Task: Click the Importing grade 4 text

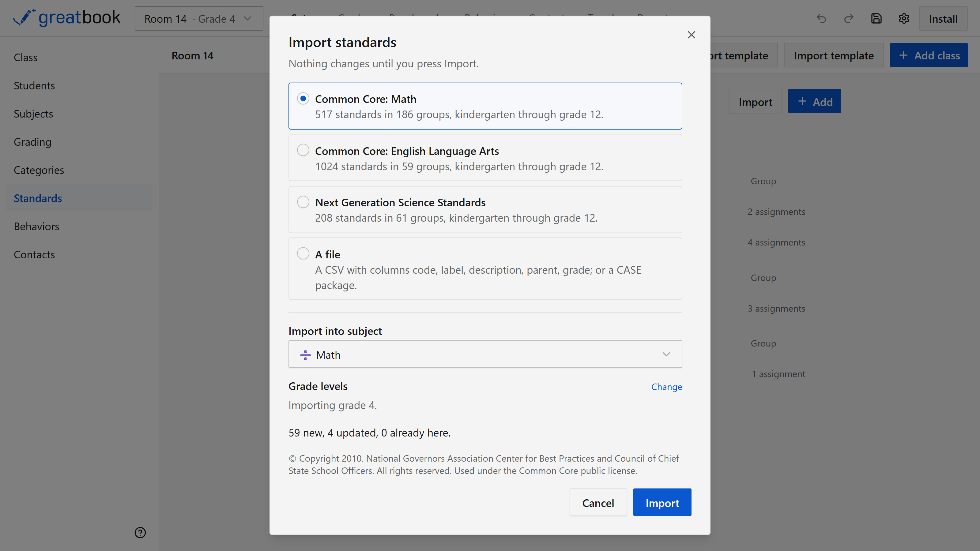Action: point(333,405)
